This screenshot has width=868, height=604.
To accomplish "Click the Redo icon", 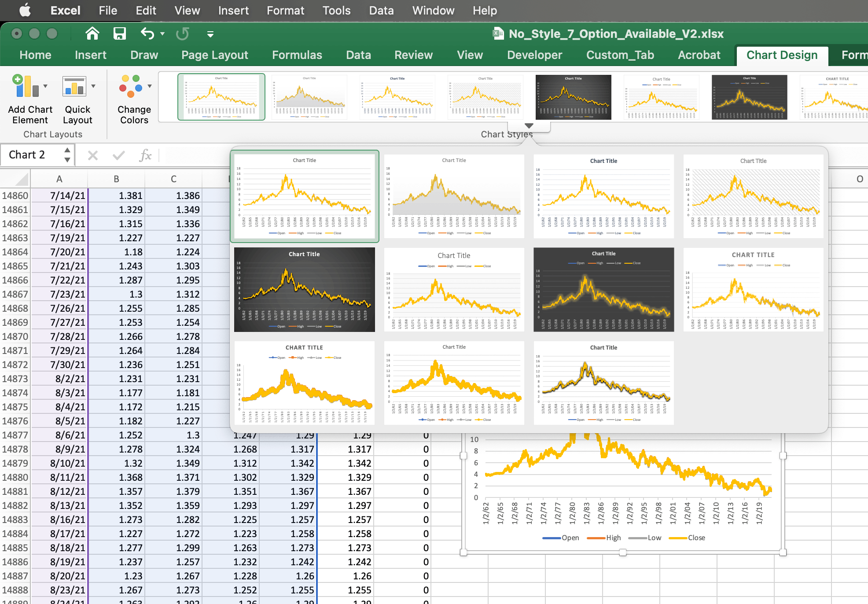I will (x=182, y=33).
